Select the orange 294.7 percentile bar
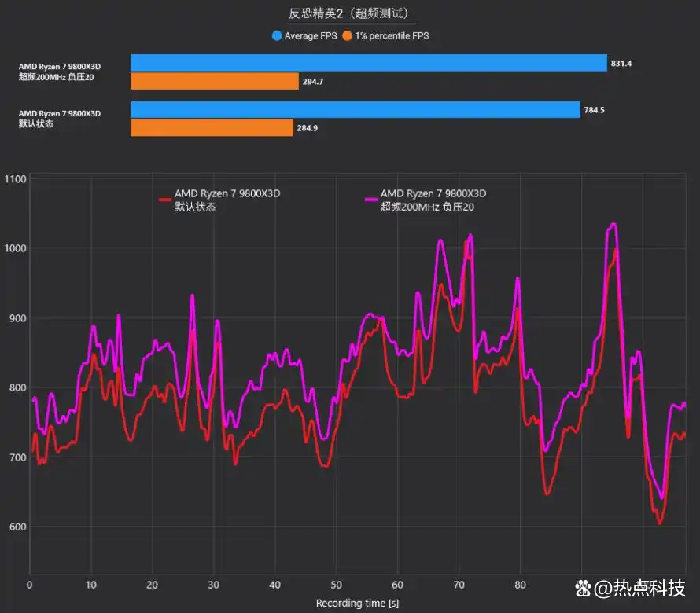The image size is (700, 613). 214,81
